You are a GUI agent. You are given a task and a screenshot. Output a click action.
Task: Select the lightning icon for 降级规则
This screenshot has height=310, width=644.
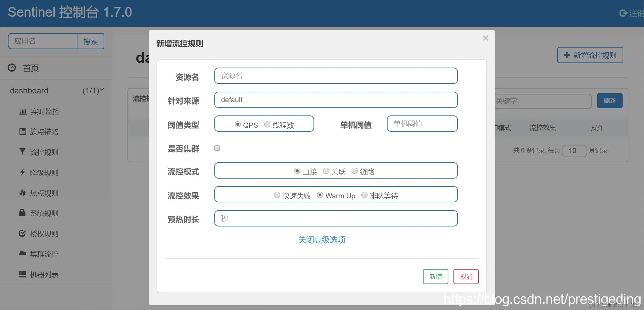coord(22,172)
